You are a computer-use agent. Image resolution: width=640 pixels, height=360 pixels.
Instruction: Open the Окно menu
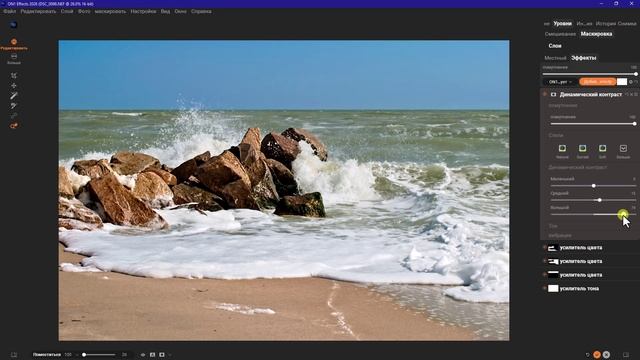point(180,11)
